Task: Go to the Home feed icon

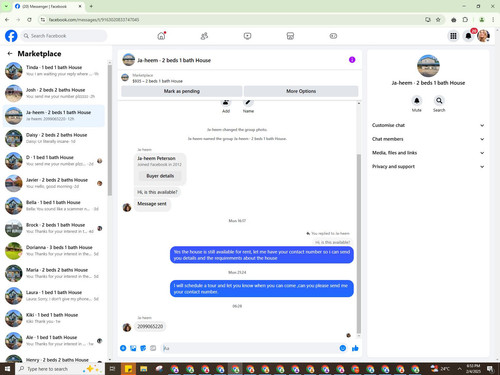Action: [161, 36]
